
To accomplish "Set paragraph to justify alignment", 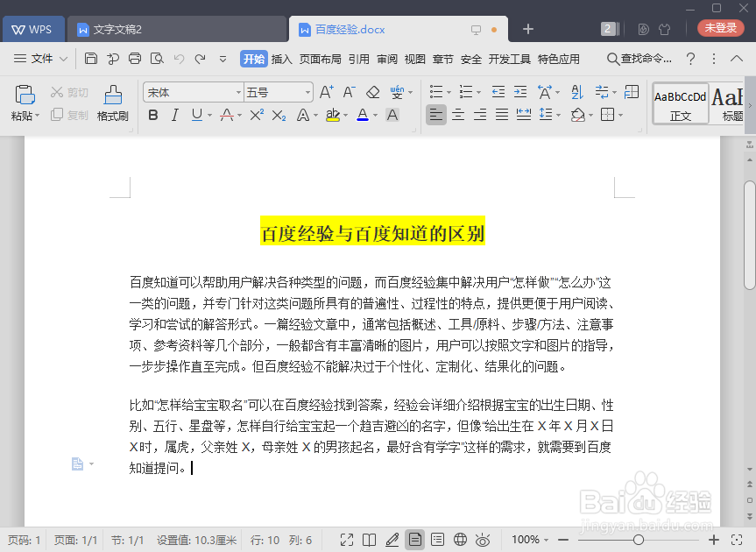I will (502, 115).
